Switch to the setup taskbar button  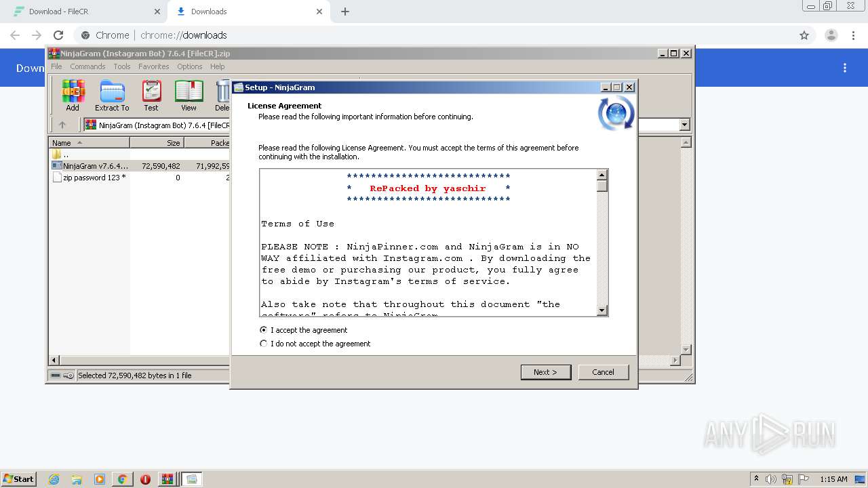pyautogui.click(x=192, y=479)
